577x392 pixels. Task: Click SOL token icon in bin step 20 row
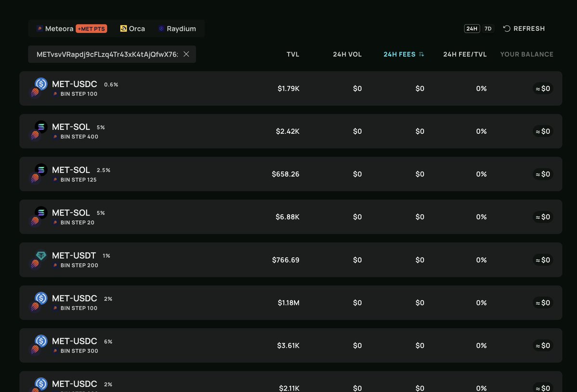click(x=41, y=213)
